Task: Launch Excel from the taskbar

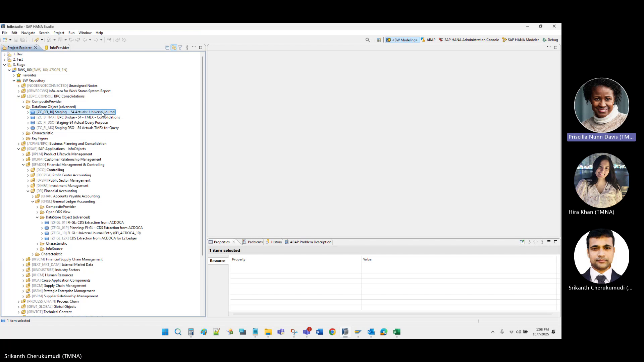Action: 397,332
